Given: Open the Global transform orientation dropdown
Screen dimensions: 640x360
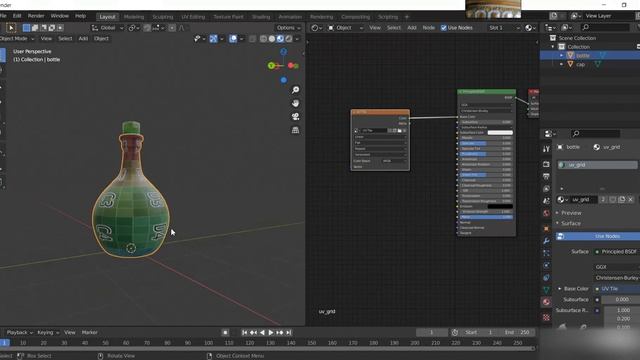Looking at the screenshot, I should click(x=108, y=28).
